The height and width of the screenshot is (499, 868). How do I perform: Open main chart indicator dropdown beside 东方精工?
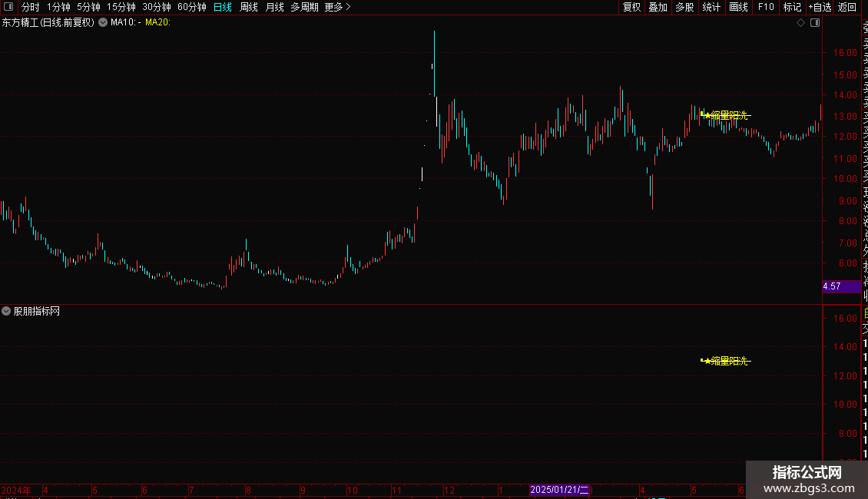pos(103,22)
